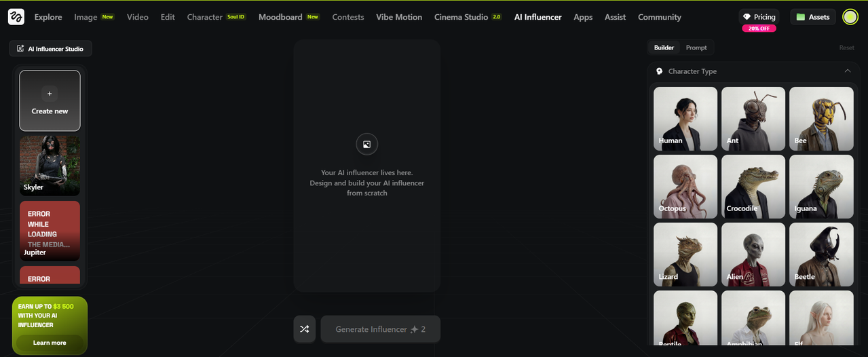868x357 pixels.
Task: Click the shuffle randomize icon button
Action: (305, 329)
